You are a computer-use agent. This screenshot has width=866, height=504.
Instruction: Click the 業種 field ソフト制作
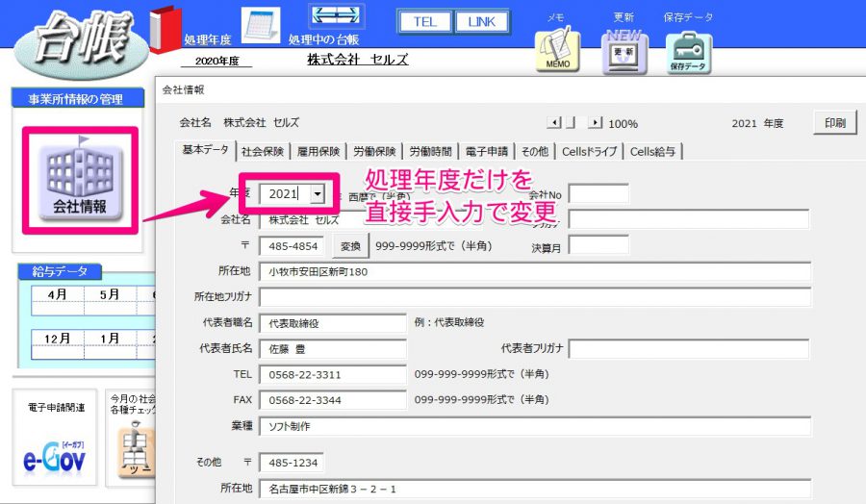pos(535,426)
